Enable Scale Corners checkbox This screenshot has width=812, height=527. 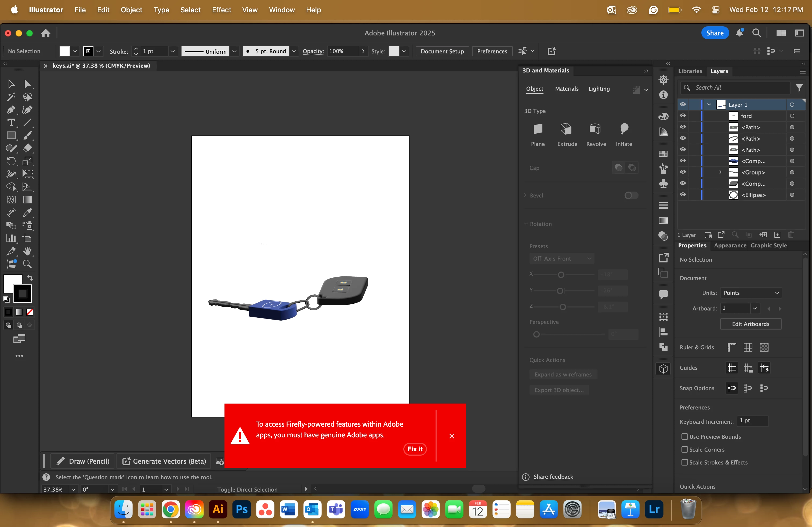(684, 450)
